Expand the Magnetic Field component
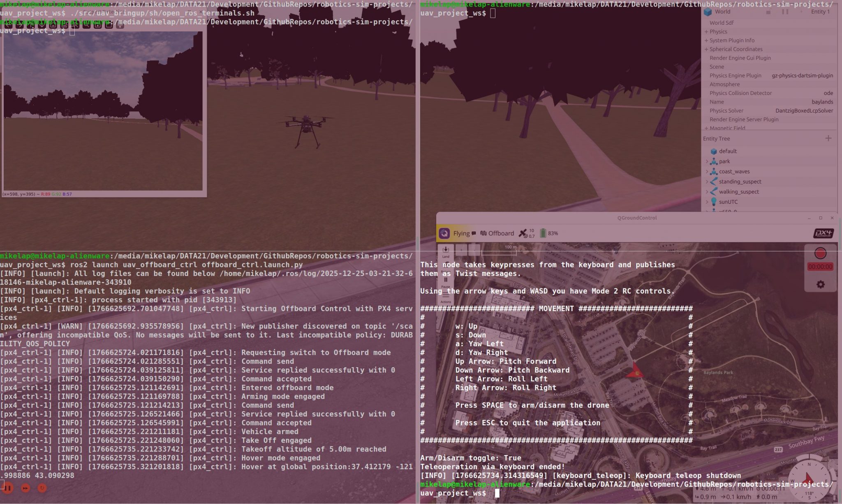842x504 pixels. click(x=706, y=128)
